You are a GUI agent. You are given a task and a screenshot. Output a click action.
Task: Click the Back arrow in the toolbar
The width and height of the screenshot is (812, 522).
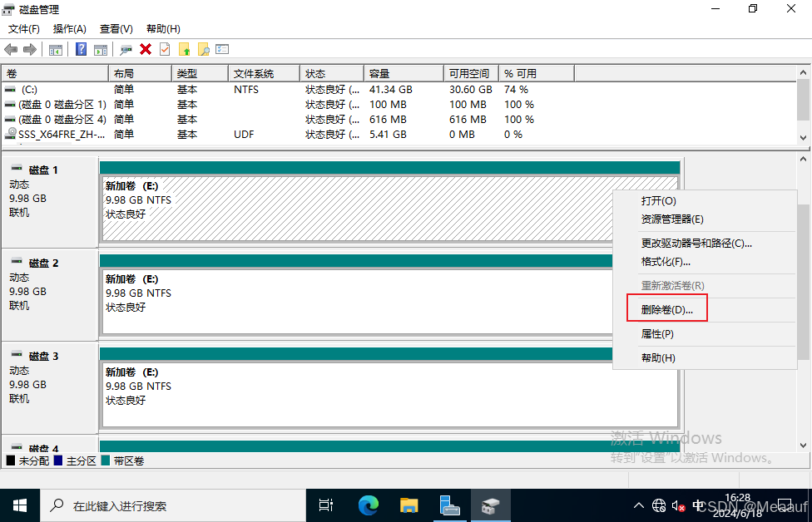[x=11, y=50]
